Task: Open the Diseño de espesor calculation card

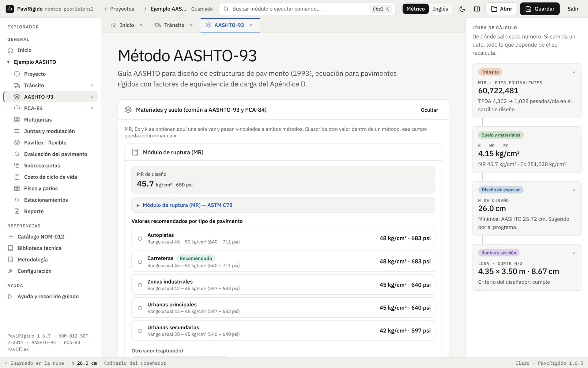Action: click(527, 209)
